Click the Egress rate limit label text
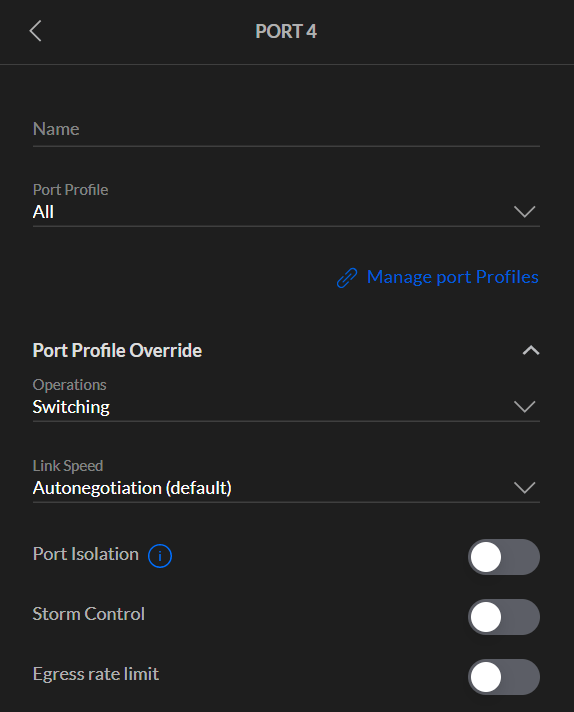Image resolution: width=574 pixels, height=712 pixels. [x=96, y=674]
